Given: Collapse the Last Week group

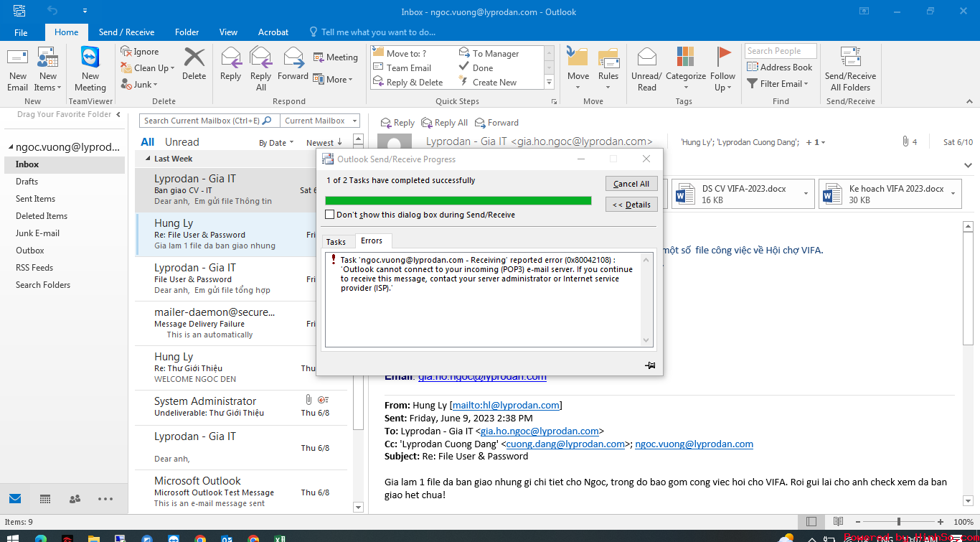Looking at the screenshot, I should coord(149,159).
